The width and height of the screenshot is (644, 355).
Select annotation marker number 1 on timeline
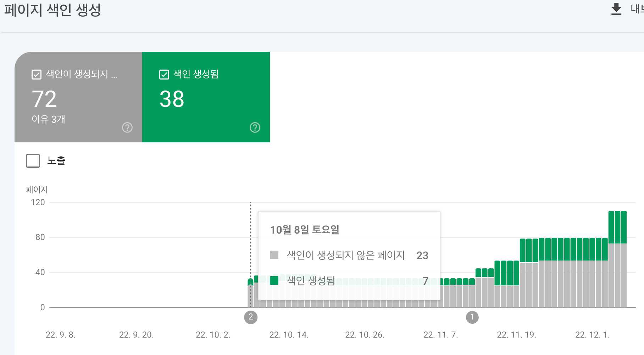point(472,317)
